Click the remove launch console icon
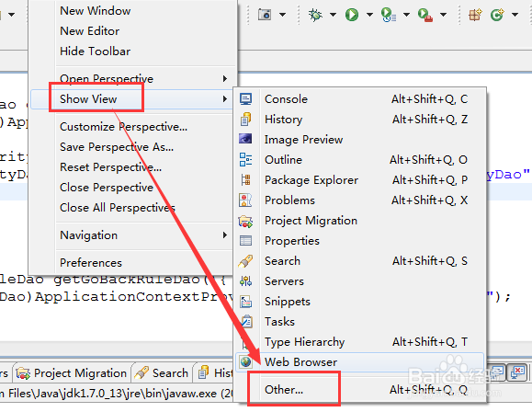The image size is (532, 412). [x=518, y=372]
